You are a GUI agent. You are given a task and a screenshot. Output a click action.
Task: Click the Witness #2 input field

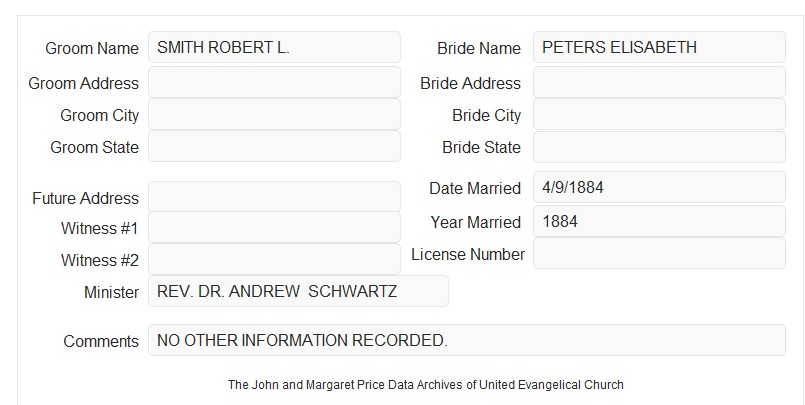click(x=274, y=259)
